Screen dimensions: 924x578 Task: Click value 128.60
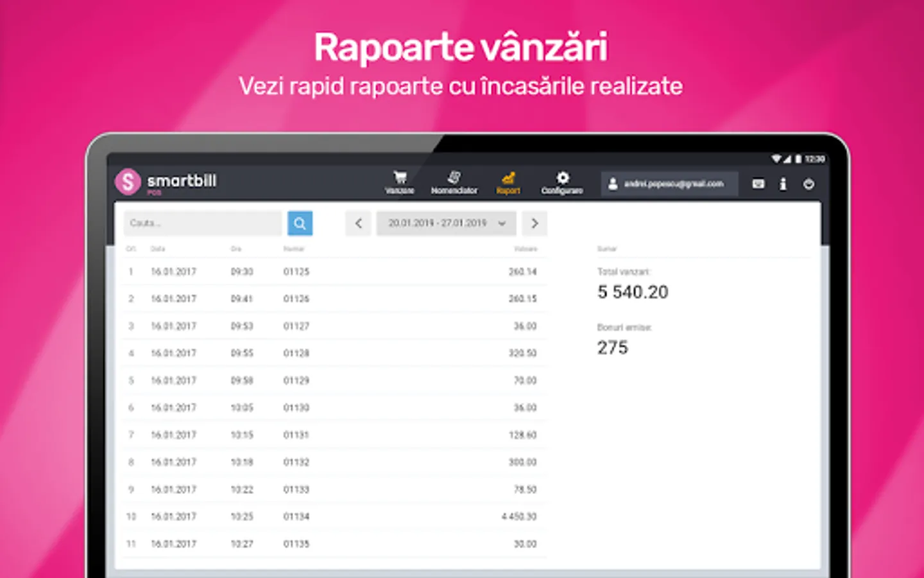pos(523,435)
